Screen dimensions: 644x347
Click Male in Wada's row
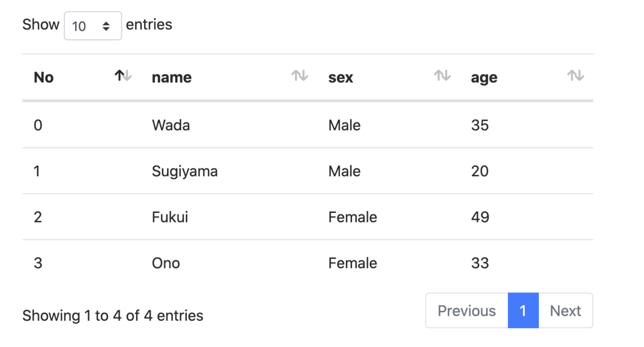click(x=345, y=125)
